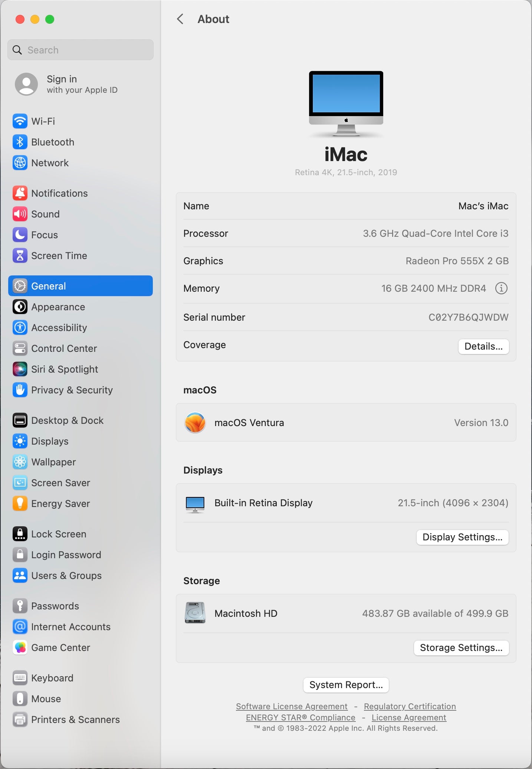Click the macOS Ventura logo icon
This screenshot has width=532, height=769.
tap(195, 422)
